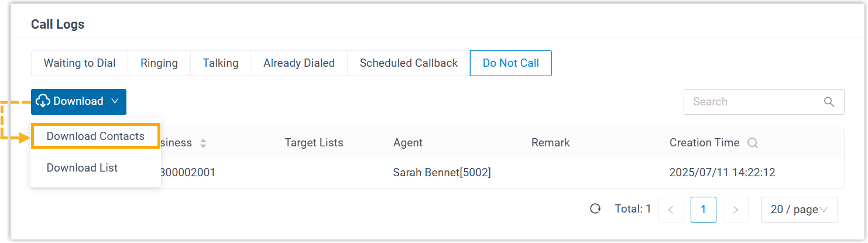
Task: Click the Sarah Bennet[5002] agent cell
Action: pyautogui.click(x=442, y=173)
